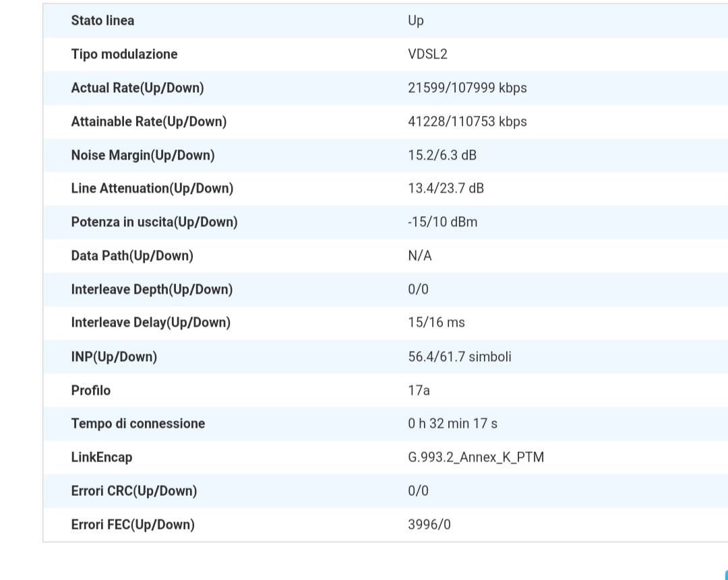The image size is (728, 580).
Task: Select the 'Line Attenuation(Up/Down)' label
Action: 152,189
